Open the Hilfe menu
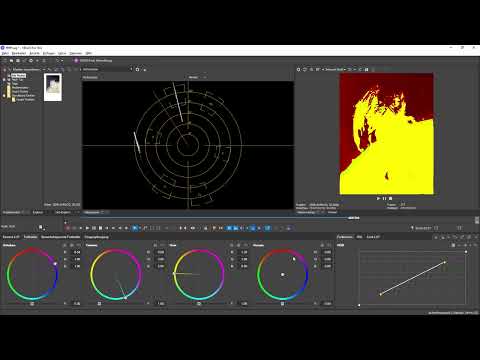Image resolution: width=480 pixels, height=360 pixels. 89,53
